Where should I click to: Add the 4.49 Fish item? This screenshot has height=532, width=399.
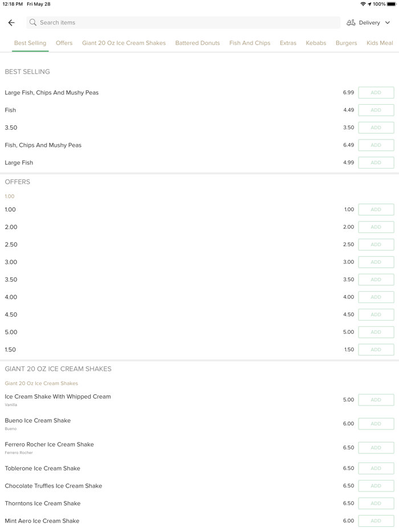(x=376, y=111)
